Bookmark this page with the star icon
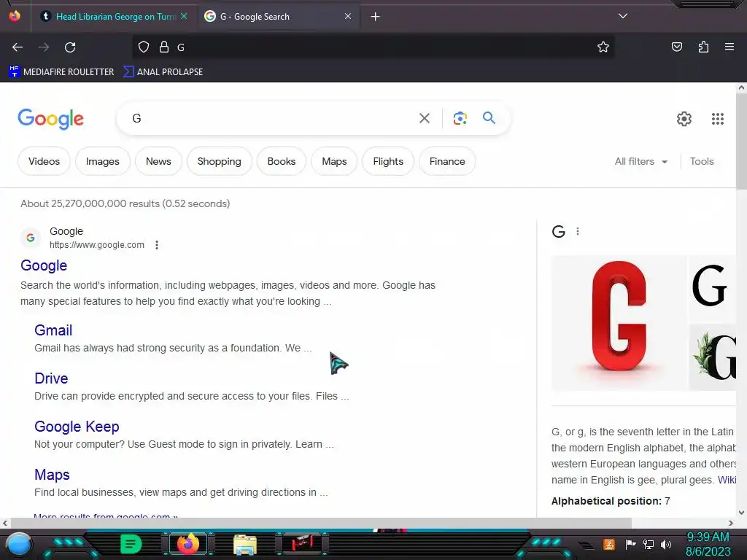The width and height of the screenshot is (747, 560). point(603,47)
